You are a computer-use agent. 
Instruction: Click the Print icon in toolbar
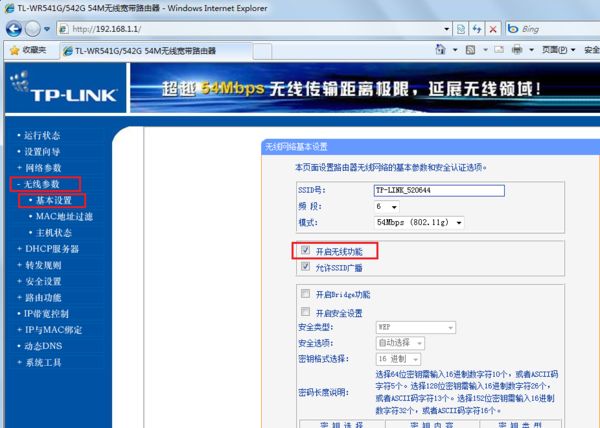pyautogui.click(x=517, y=49)
